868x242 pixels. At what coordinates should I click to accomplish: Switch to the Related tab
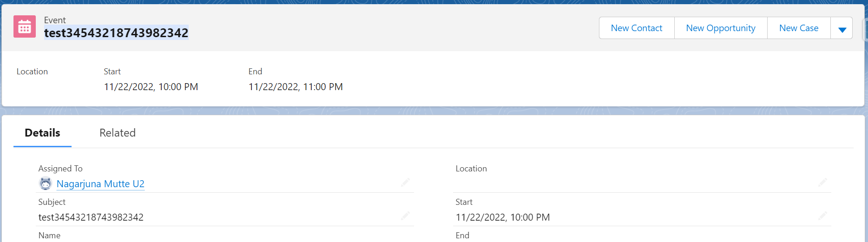click(118, 133)
